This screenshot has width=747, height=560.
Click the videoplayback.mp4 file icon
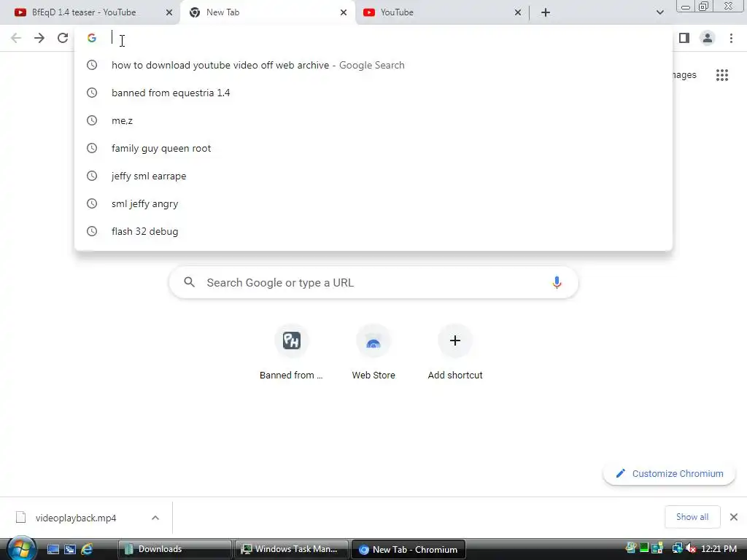tap(20, 517)
